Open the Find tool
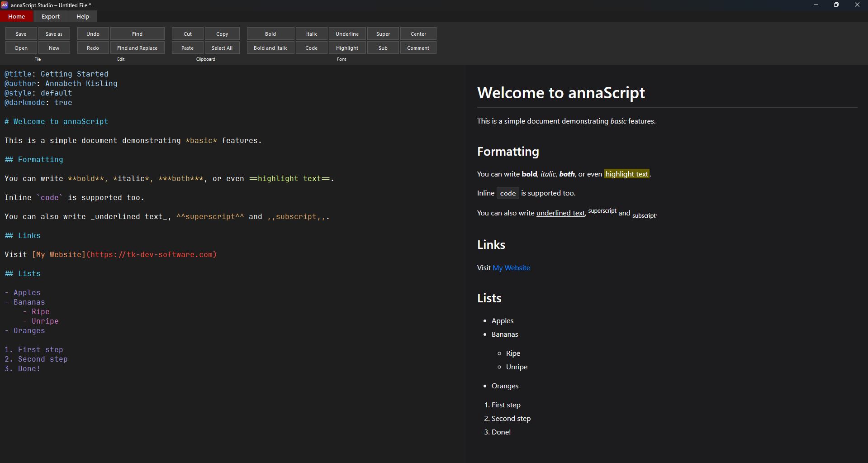The height and width of the screenshot is (463, 868). coord(138,34)
